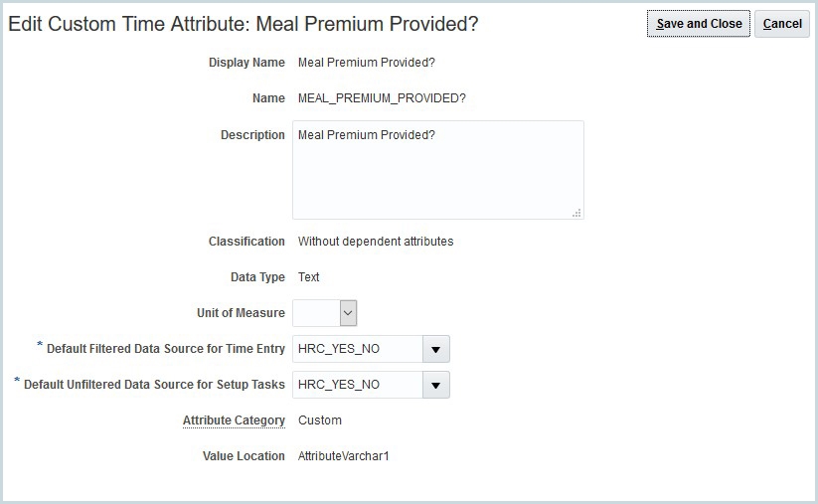
Task: Click the Edit Custom Time Attribute heading
Action: [244, 24]
